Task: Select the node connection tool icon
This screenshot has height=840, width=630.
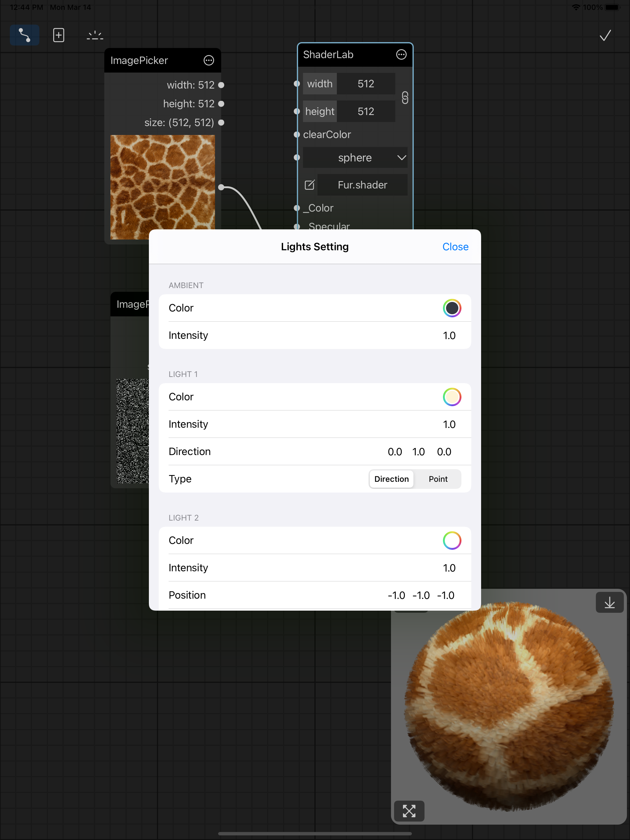Action: point(24,35)
